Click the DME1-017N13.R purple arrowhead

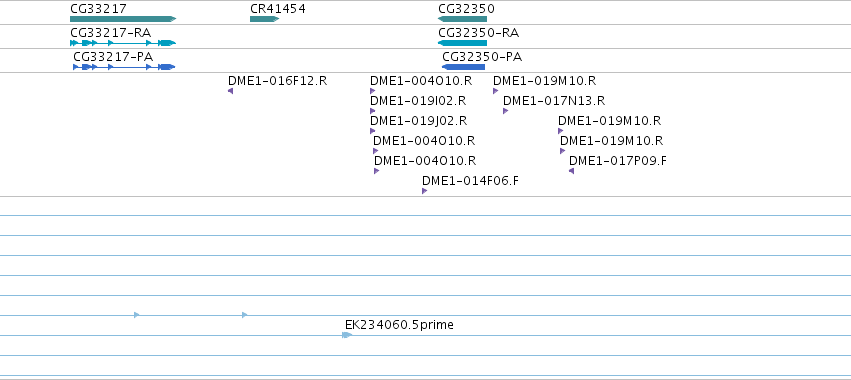(x=505, y=111)
